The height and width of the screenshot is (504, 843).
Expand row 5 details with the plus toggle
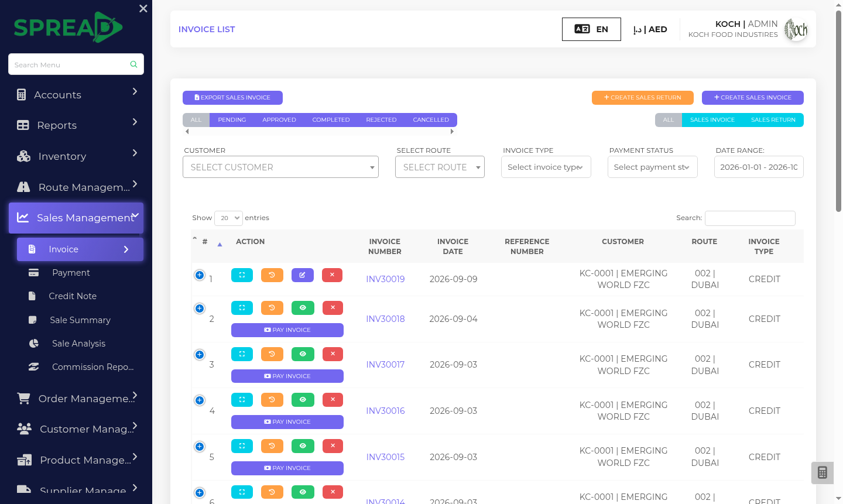point(200,447)
